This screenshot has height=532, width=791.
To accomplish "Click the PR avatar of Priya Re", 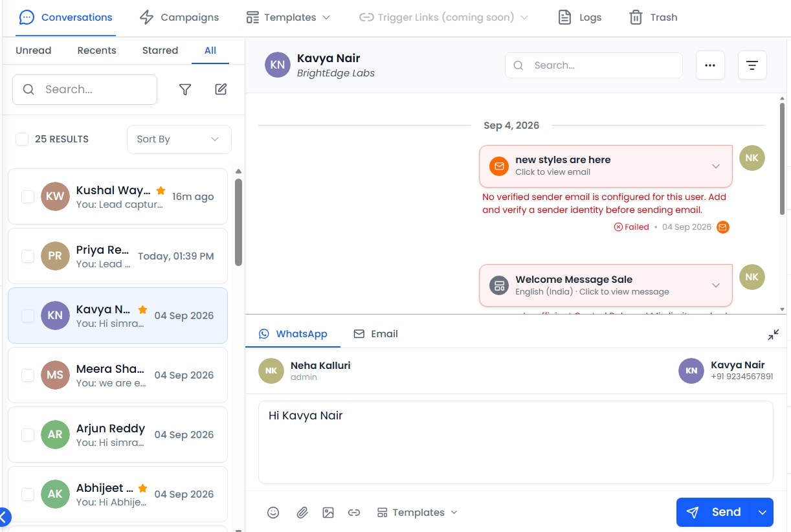I will point(55,256).
